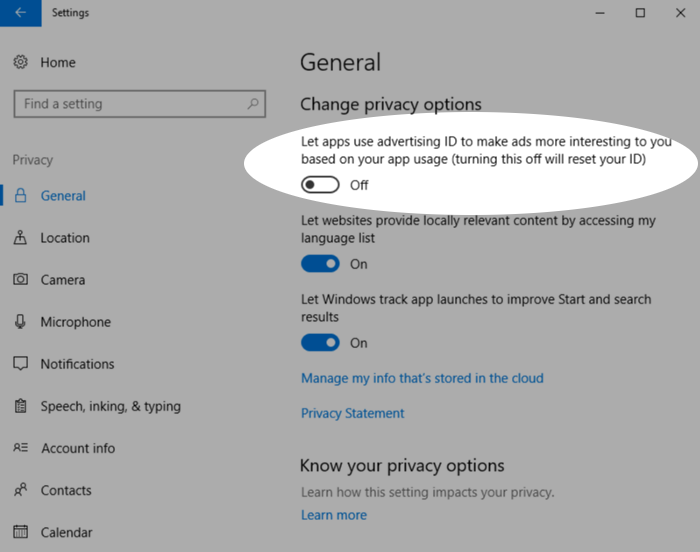This screenshot has height=552, width=700.
Task: Maximize the Settings window
Action: pyautogui.click(x=640, y=13)
